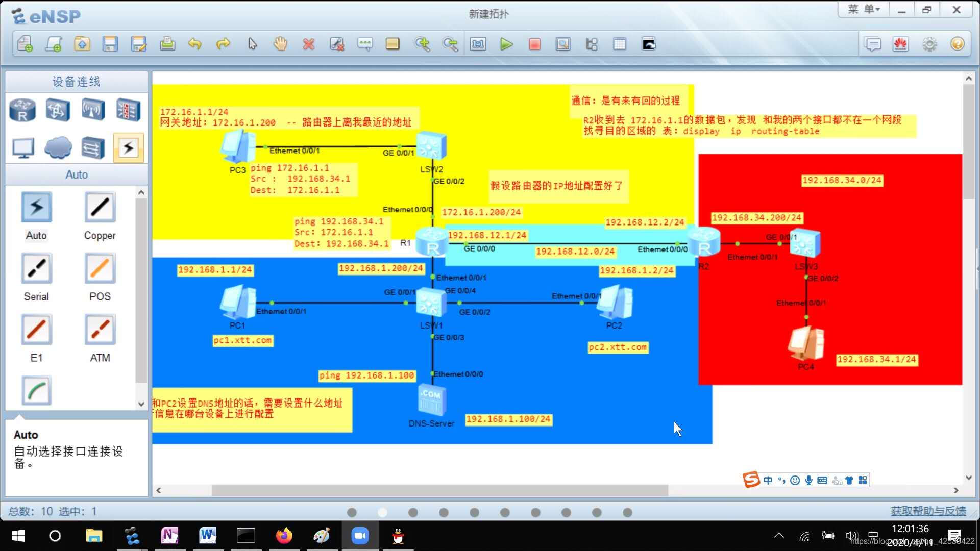Save the topology with the floppy disk icon
980x551 pixels.
(110, 44)
